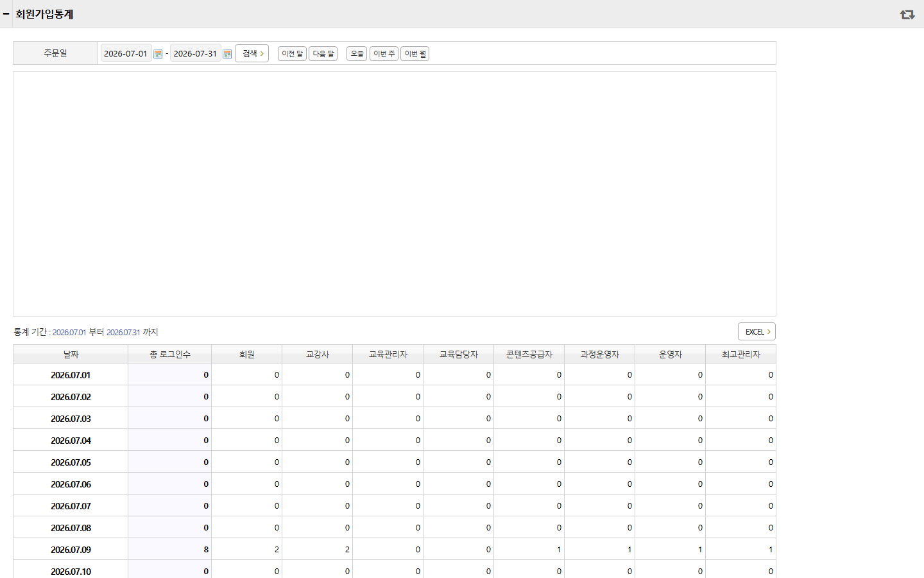The height and width of the screenshot is (578, 924).
Task: Click the 교육담당자 column header
Action: 459,355
